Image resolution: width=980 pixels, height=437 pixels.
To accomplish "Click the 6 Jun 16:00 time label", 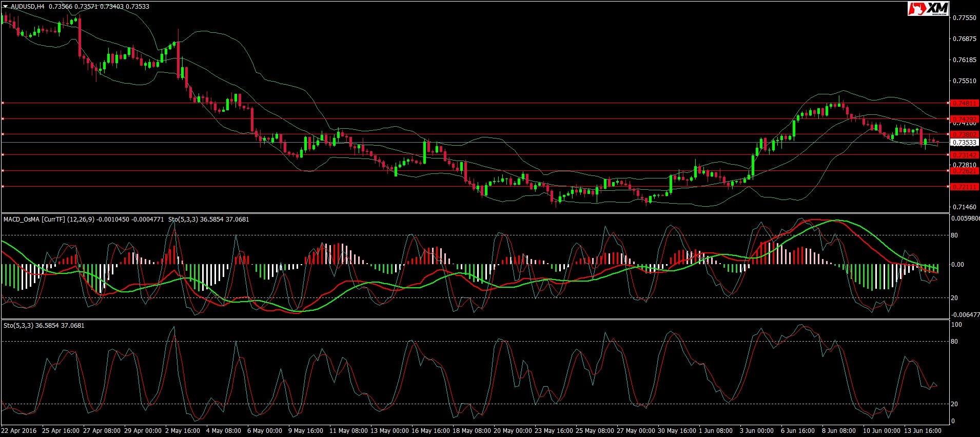I will (798, 431).
